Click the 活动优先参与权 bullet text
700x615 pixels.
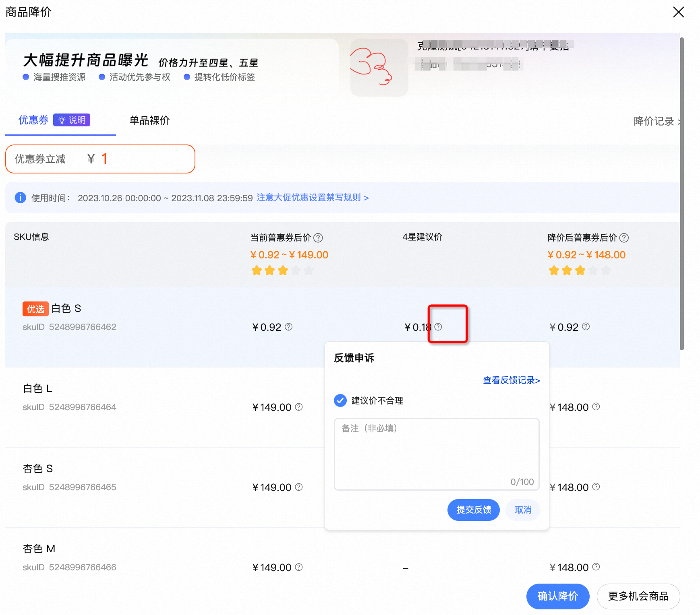(x=140, y=77)
